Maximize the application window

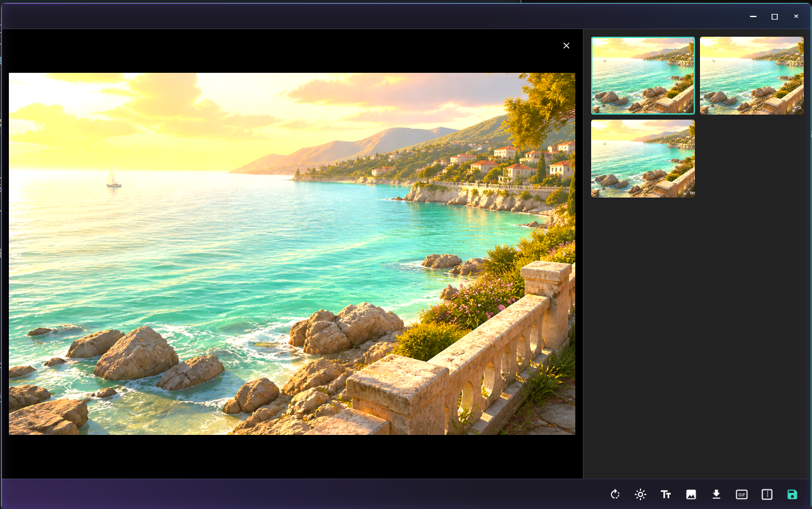pyautogui.click(x=775, y=16)
